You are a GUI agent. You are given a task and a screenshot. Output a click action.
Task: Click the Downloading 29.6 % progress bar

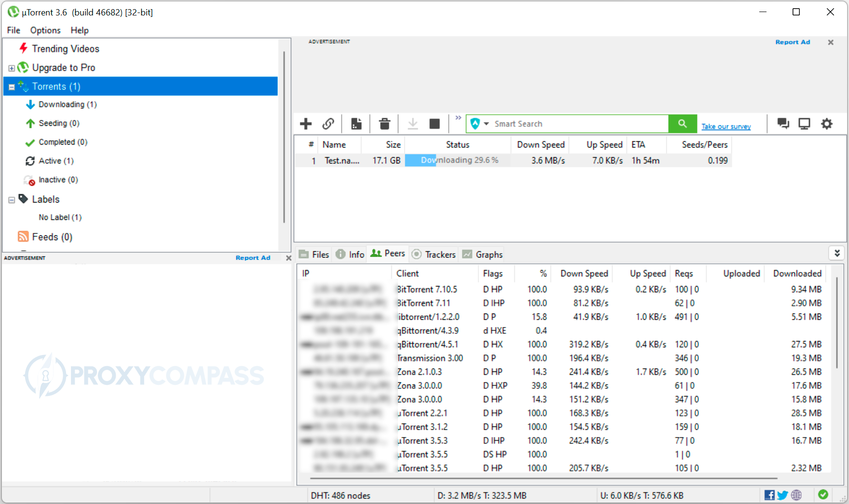[458, 160]
